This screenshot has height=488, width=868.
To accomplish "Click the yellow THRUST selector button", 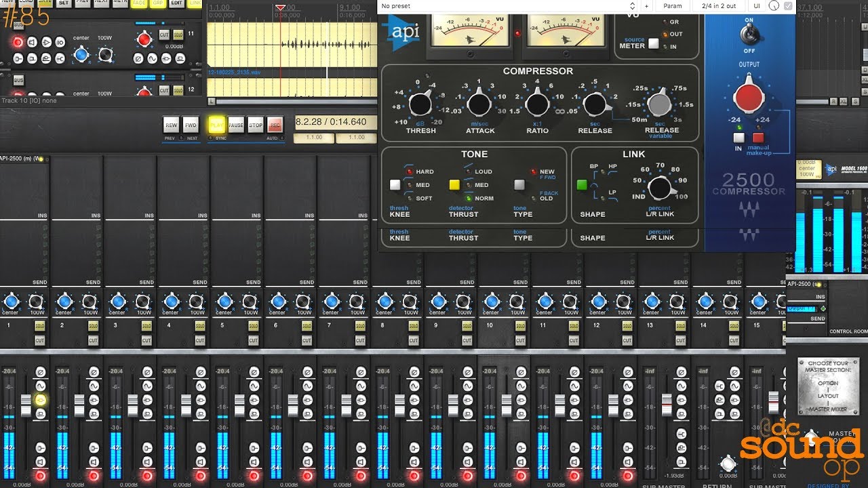I will (x=454, y=184).
